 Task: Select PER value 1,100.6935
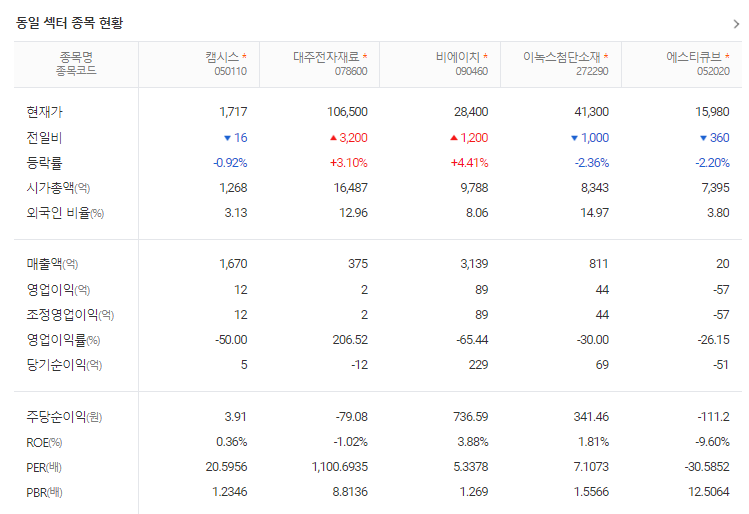point(340,467)
